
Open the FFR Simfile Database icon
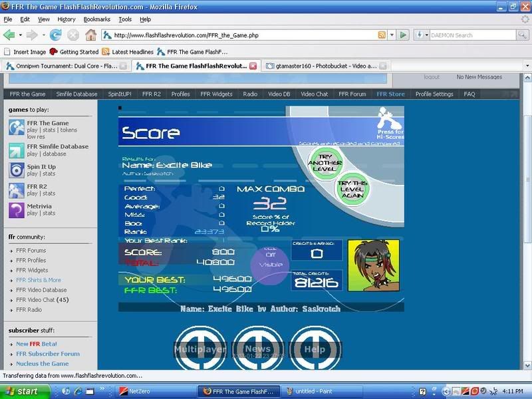pyautogui.click(x=17, y=149)
